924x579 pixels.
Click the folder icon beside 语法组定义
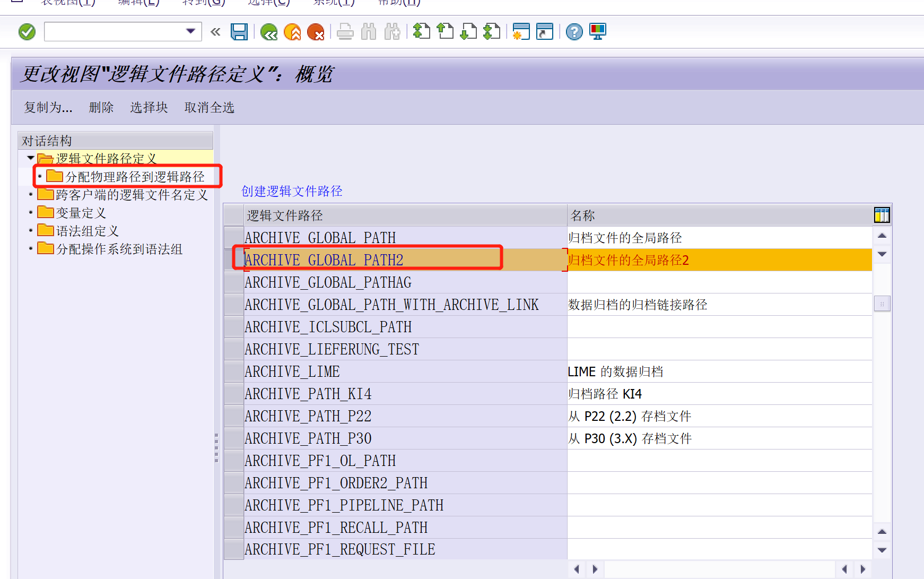point(46,230)
